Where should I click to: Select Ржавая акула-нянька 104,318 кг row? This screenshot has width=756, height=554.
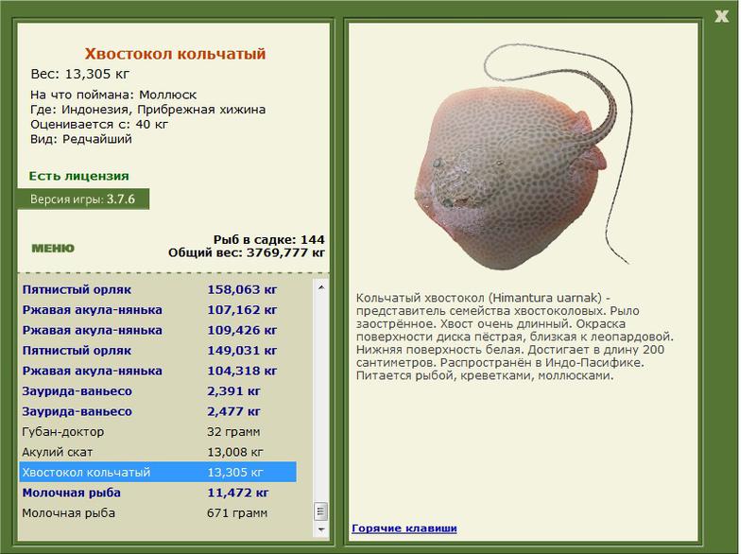tap(158, 371)
